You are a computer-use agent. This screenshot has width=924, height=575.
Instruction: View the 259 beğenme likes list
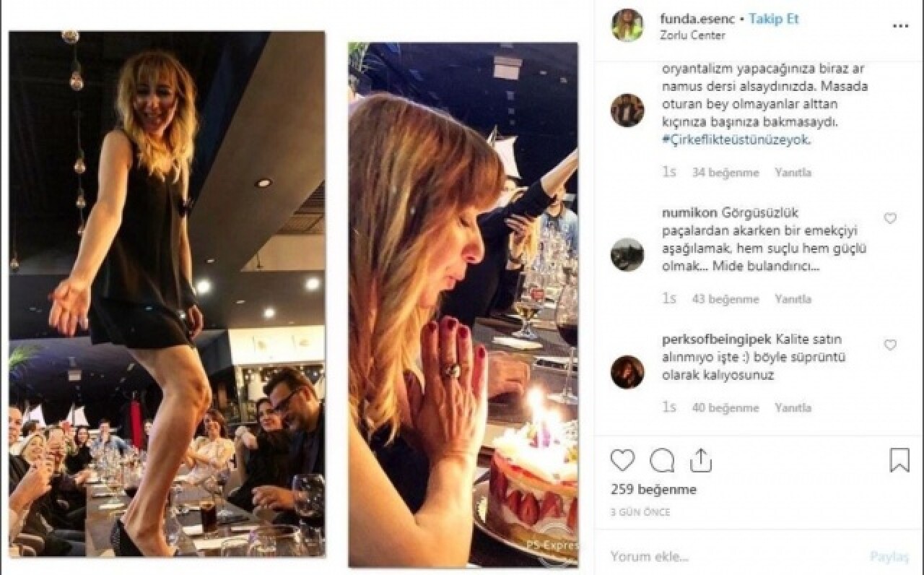coord(653,490)
